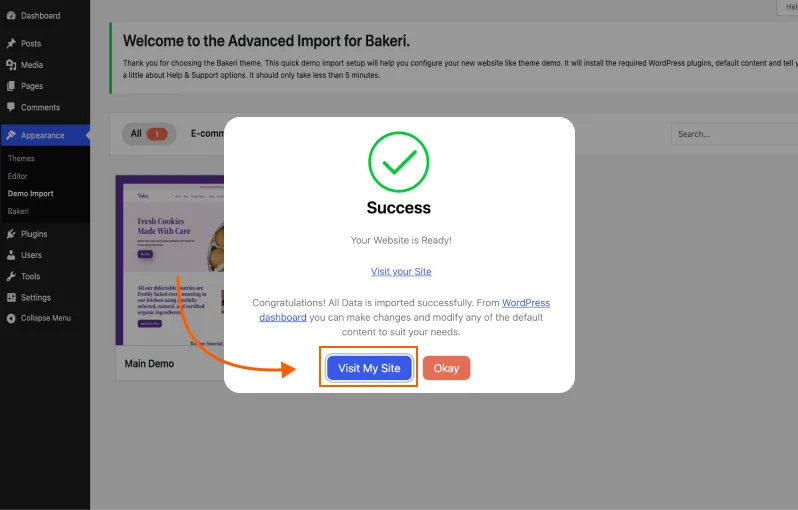The height and width of the screenshot is (510, 798).
Task: Open the Themes submenu item
Action: 21,158
